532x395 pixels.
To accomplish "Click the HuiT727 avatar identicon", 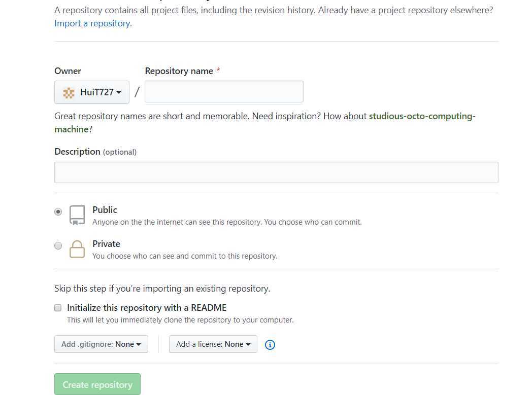I will click(69, 92).
